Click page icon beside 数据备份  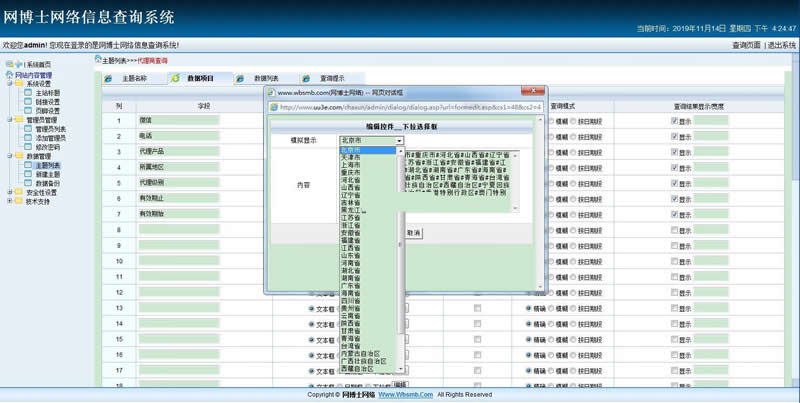tap(28, 183)
